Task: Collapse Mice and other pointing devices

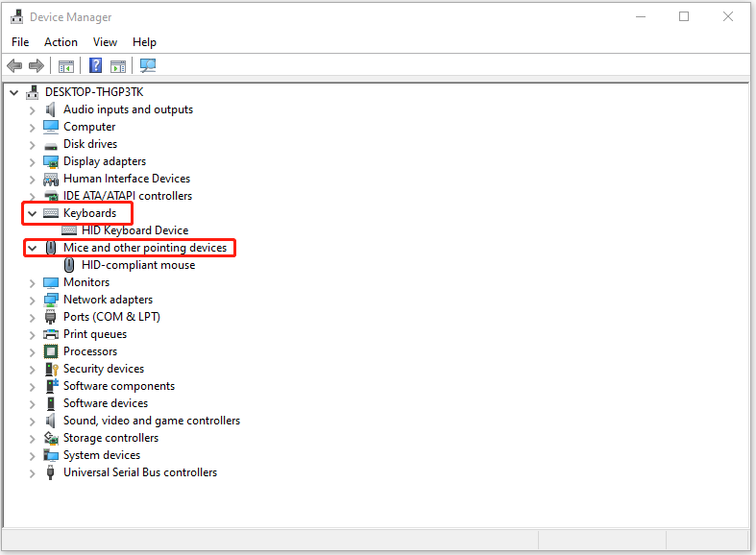Action: (32, 248)
